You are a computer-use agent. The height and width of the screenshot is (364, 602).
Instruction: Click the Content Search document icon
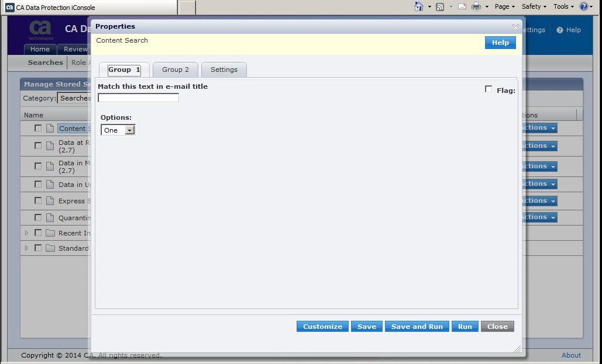coord(50,128)
